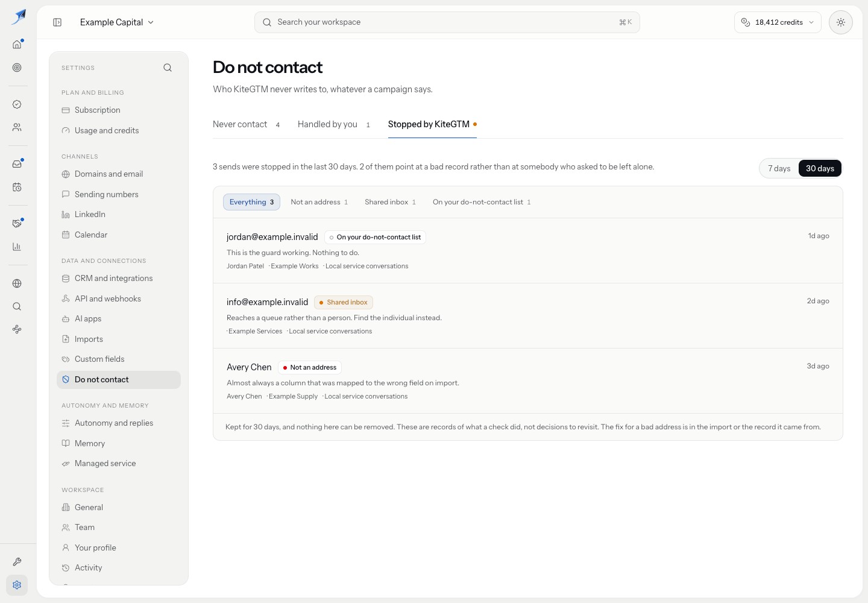Filter by Shared inbox
868x603 pixels.
point(390,202)
